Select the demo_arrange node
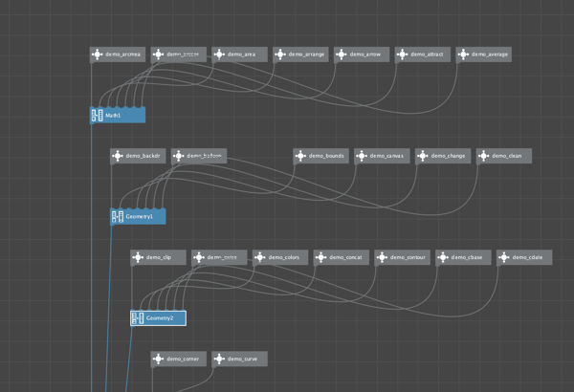Screen dimensions: 574x392 (x=301, y=54)
